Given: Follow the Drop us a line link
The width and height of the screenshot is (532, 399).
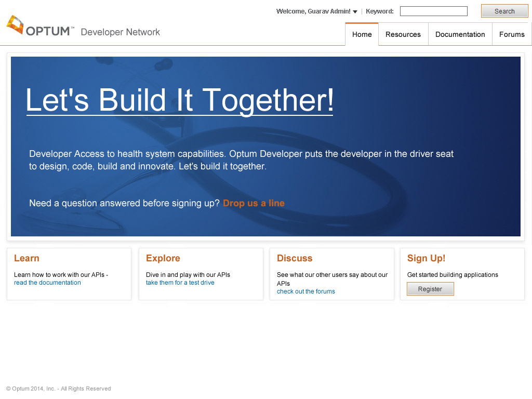Looking at the screenshot, I should [254, 203].
